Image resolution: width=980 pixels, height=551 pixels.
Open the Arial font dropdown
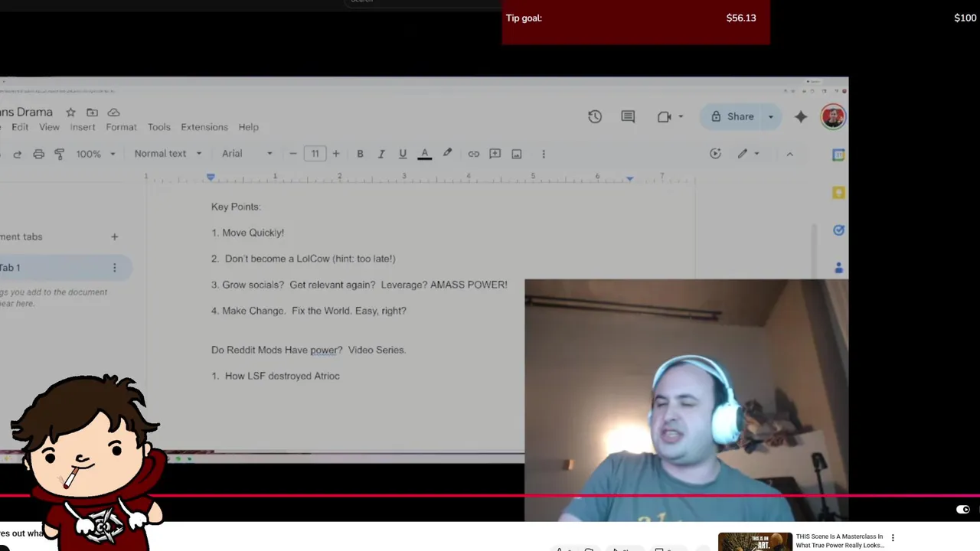(247, 154)
